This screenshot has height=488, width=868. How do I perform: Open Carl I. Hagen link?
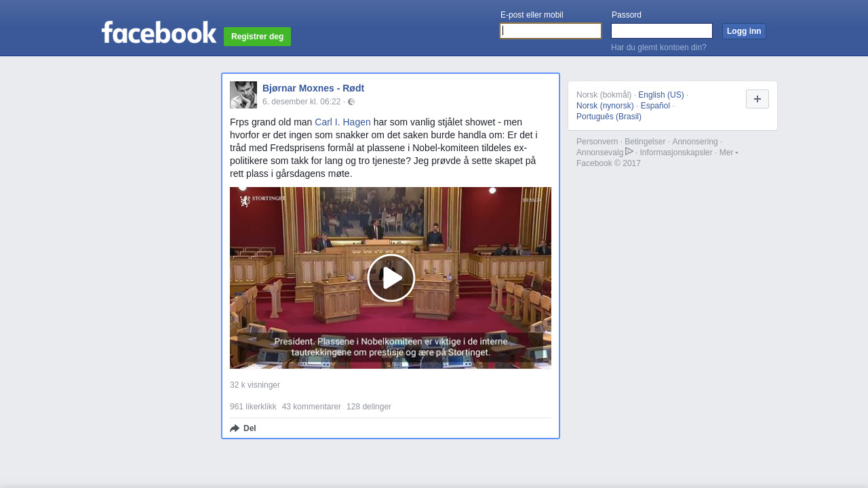click(342, 122)
